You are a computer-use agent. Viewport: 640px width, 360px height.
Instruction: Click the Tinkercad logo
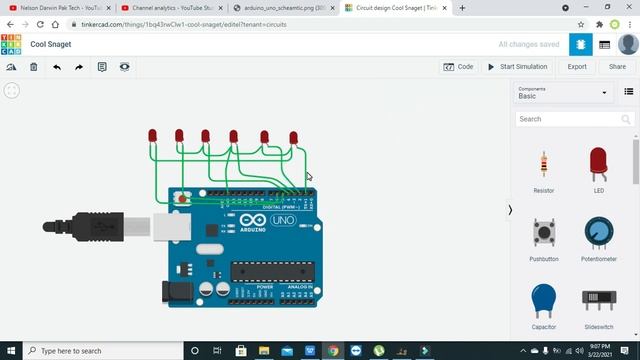(x=11, y=44)
